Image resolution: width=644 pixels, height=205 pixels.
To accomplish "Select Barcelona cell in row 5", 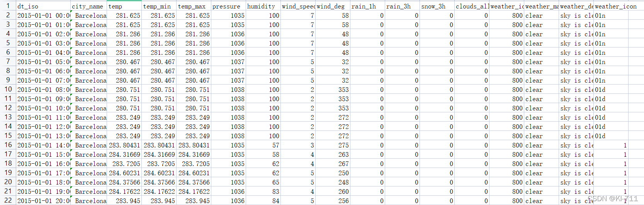I will click(89, 43).
